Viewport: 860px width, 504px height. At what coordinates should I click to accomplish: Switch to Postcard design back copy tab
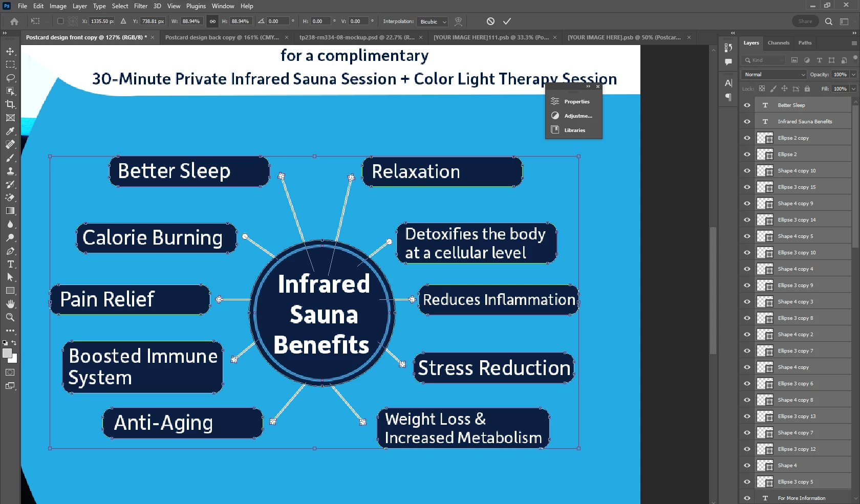pyautogui.click(x=222, y=37)
